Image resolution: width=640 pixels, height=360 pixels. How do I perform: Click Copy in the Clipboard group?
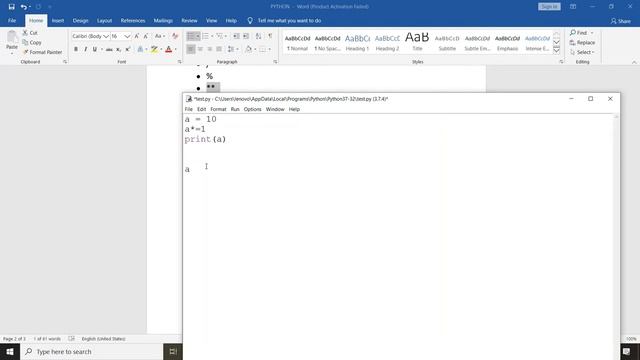coord(32,42)
